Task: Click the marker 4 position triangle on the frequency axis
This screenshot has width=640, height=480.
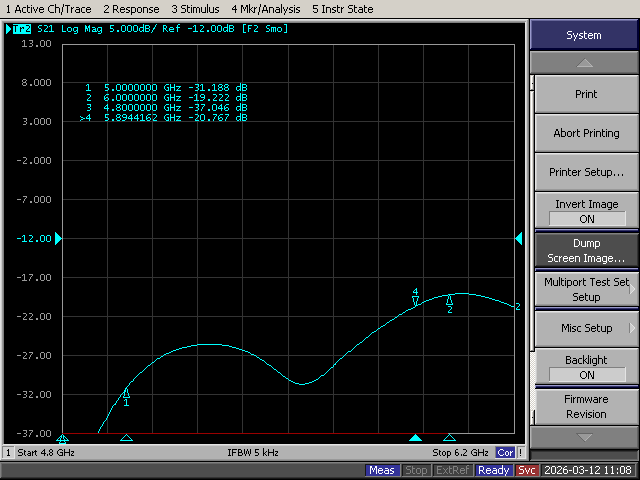Action: (x=416, y=438)
